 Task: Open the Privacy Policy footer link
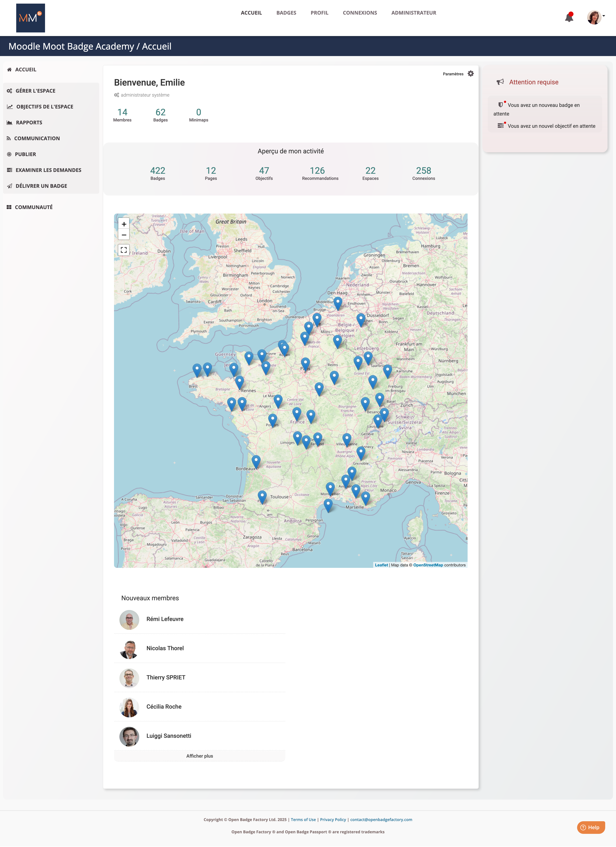(x=333, y=819)
